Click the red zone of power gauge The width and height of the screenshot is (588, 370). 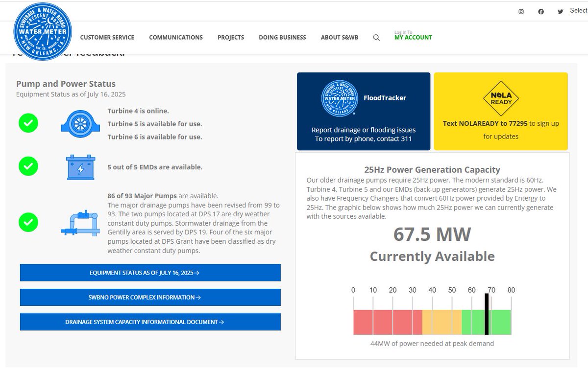click(388, 322)
